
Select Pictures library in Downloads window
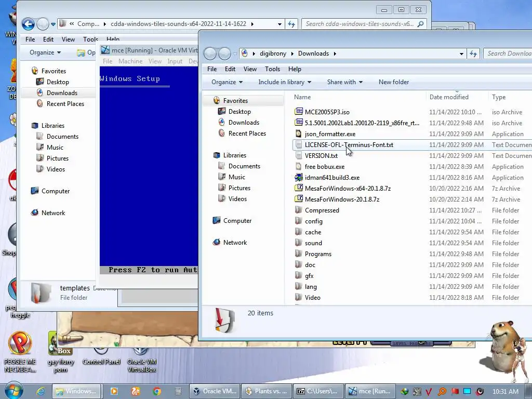(239, 188)
